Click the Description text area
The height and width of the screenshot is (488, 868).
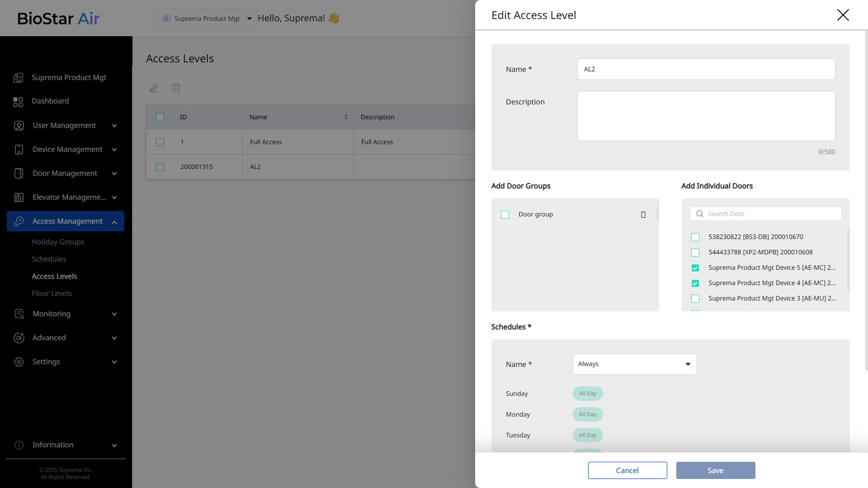[706, 116]
